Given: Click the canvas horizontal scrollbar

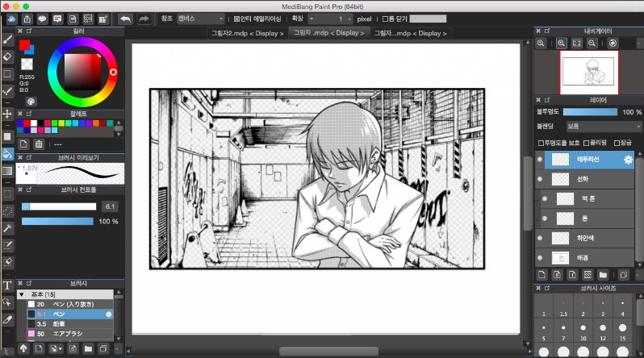Looking at the screenshot, I should click(328, 351).
